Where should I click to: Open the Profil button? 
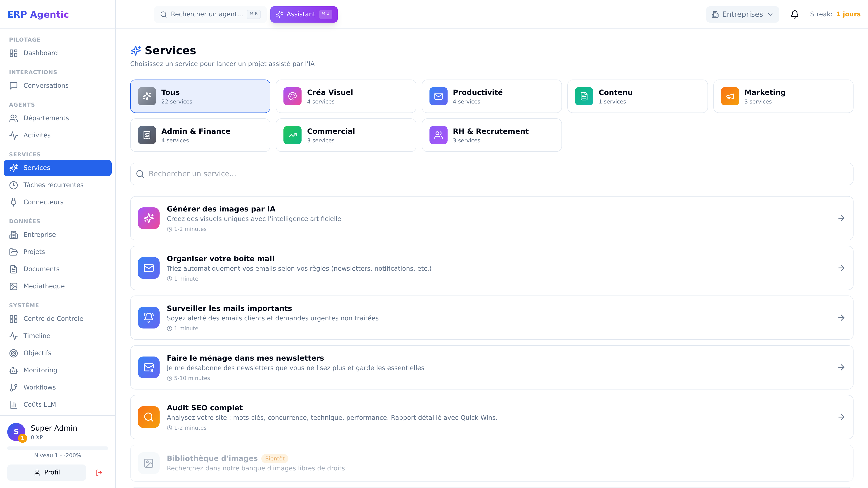pyautogui.click(x=47, y=472)
